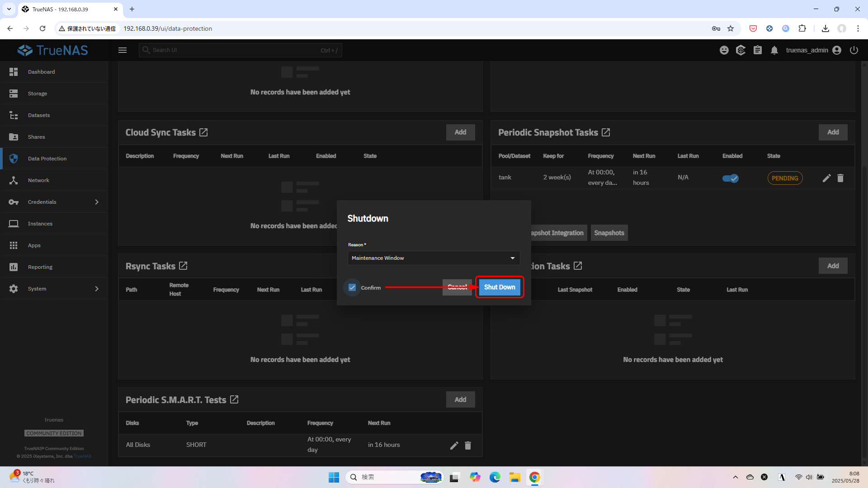Screen dimensions: 868x488
Task: Focus the Search UI field
Action: 240,50
